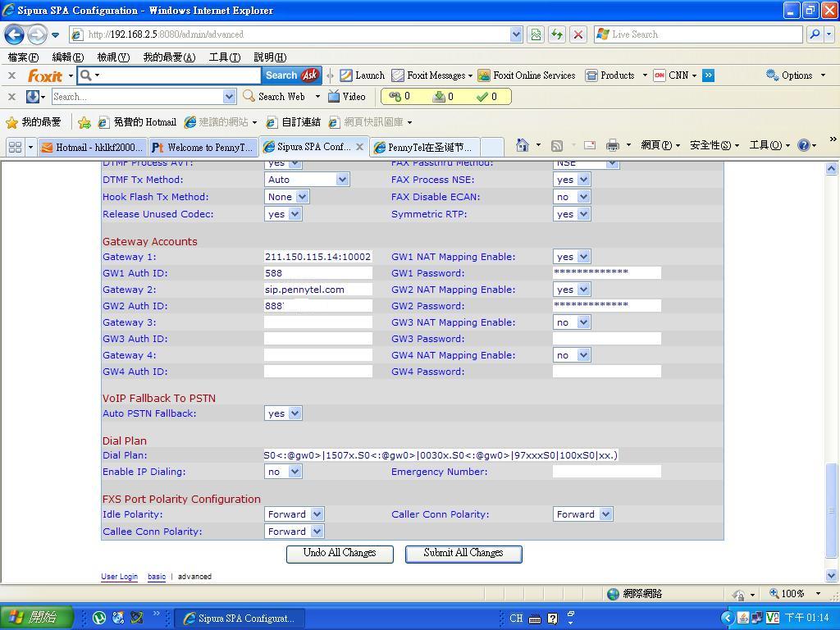The height and width of the screenshot is (630, 840).
Task: Go Home using the house icon
Action: pyautogui.click(x=523, y=145)
